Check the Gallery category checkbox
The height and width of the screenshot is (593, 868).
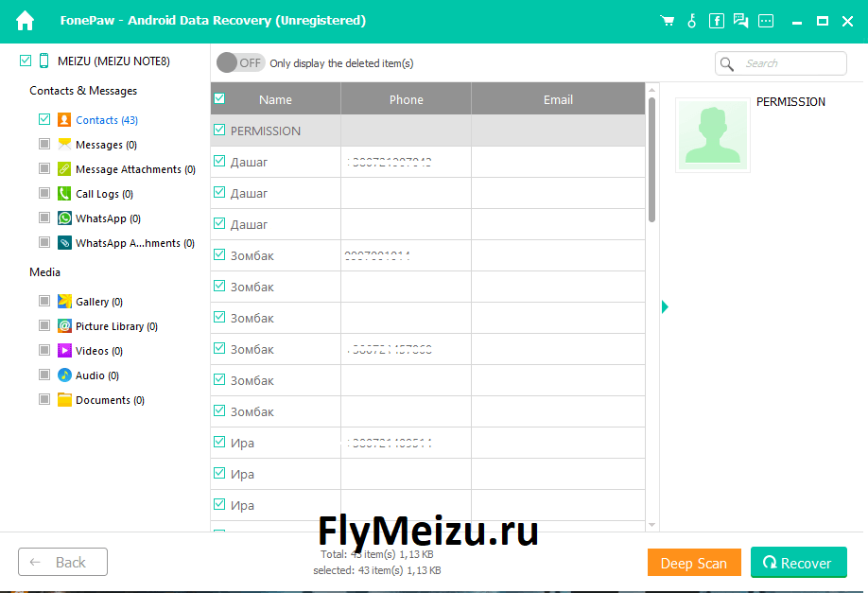coord(44,301)
